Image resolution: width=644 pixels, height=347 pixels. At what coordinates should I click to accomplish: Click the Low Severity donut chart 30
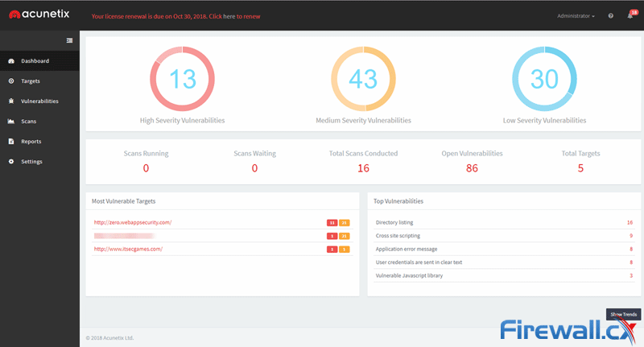coord(545,79)
